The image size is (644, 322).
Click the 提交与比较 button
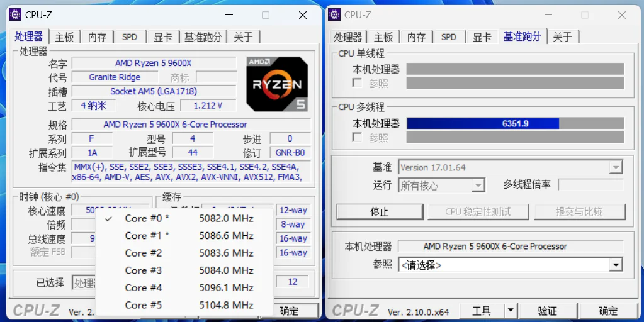[580, 212]
